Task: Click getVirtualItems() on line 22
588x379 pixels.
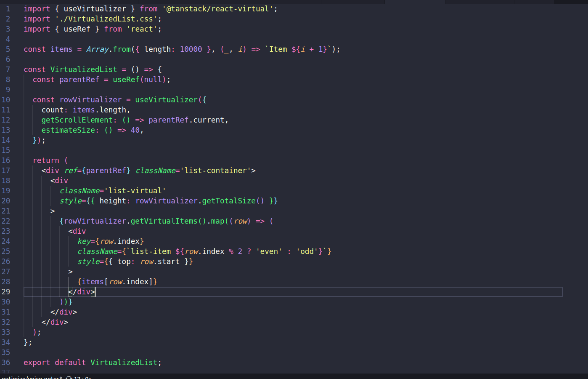Action: click(168, 221)
